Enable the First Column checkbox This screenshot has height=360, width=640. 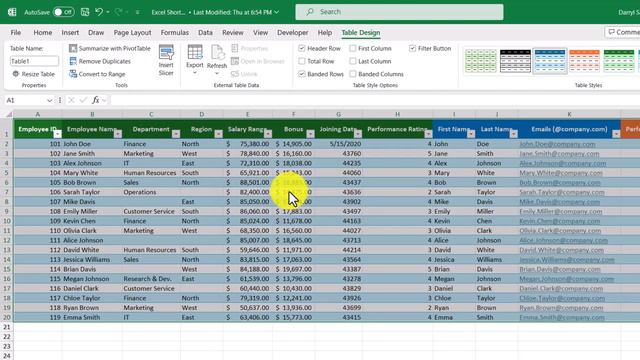(353, 48)
